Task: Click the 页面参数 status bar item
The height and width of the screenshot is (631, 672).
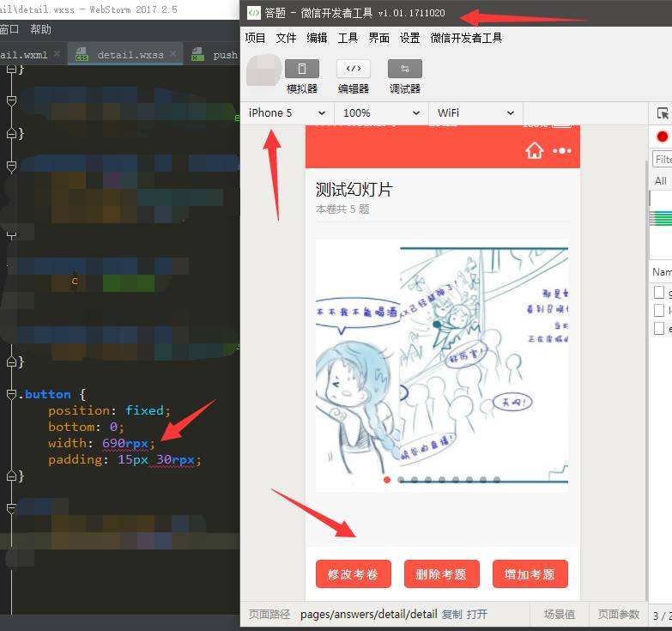Action: click(x=619, y=614)
